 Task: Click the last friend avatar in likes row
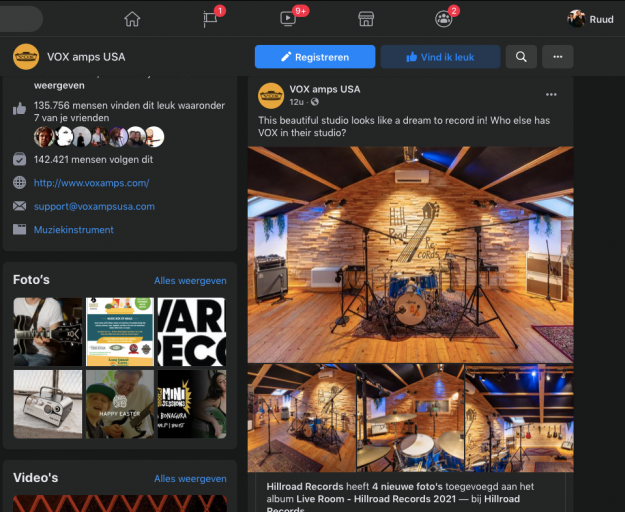tap(154, 137)
